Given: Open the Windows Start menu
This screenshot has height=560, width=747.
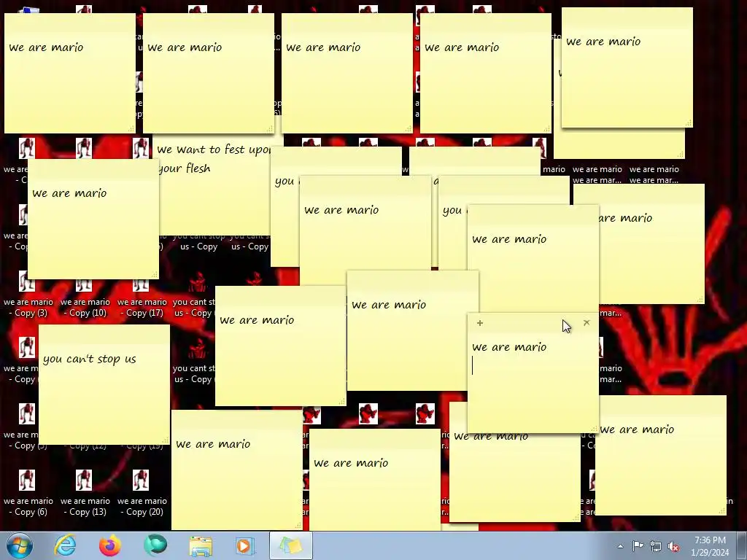Looking at the screenshot, I should pyautogui.click(x=20, y=545).
